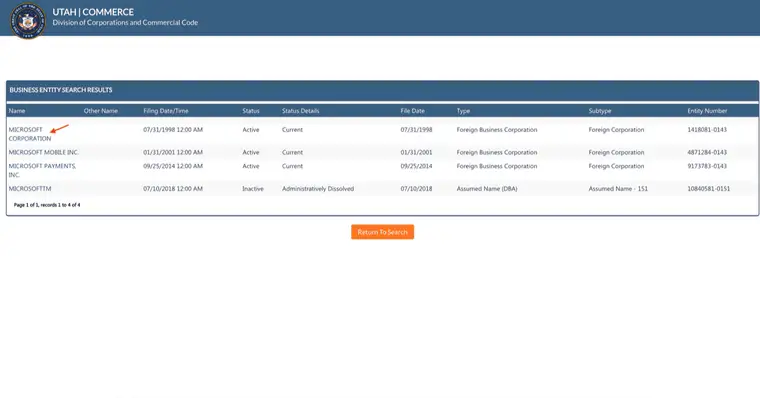Image resolution: width=760 pixels, height=398 pixels.
Task: Click Assumed Name (DBA) type cell
Action: click(487, 189)
